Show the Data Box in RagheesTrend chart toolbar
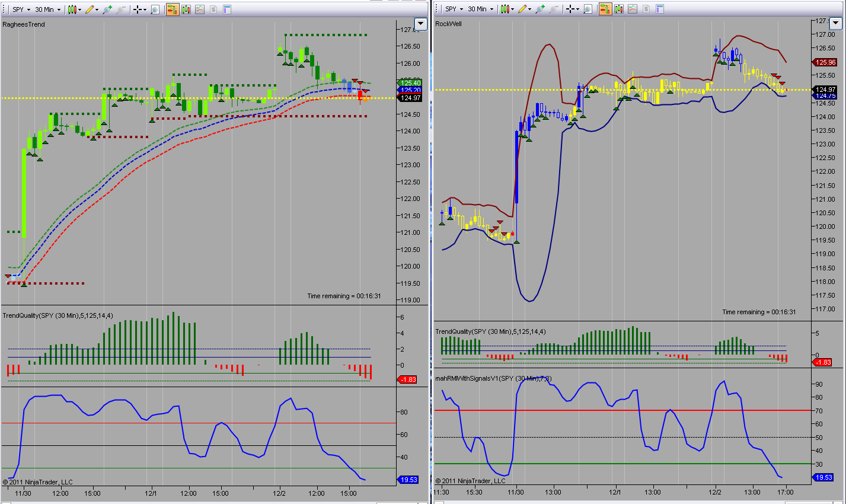This screenshot has height=504, width=846. pos(155,9)
